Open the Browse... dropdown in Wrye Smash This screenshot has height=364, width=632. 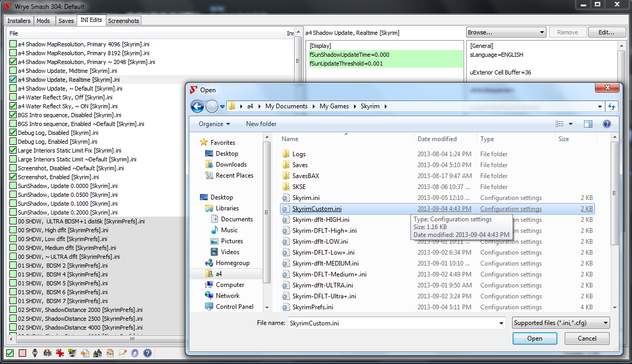506,32
